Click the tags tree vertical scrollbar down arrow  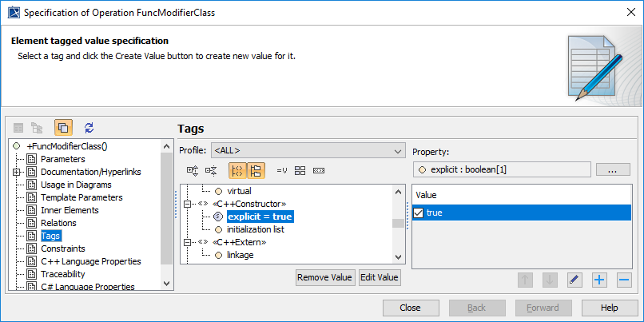point(398,256)
